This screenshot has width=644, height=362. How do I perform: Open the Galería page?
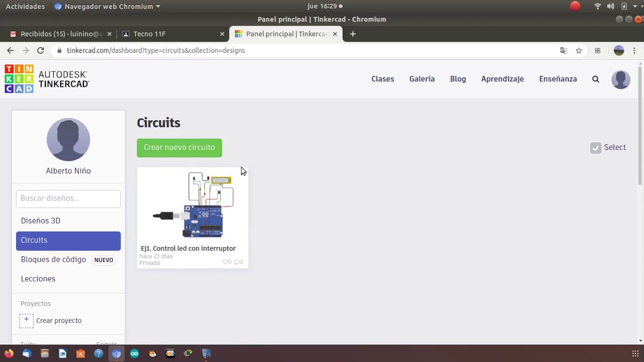(x=422, y=79)
